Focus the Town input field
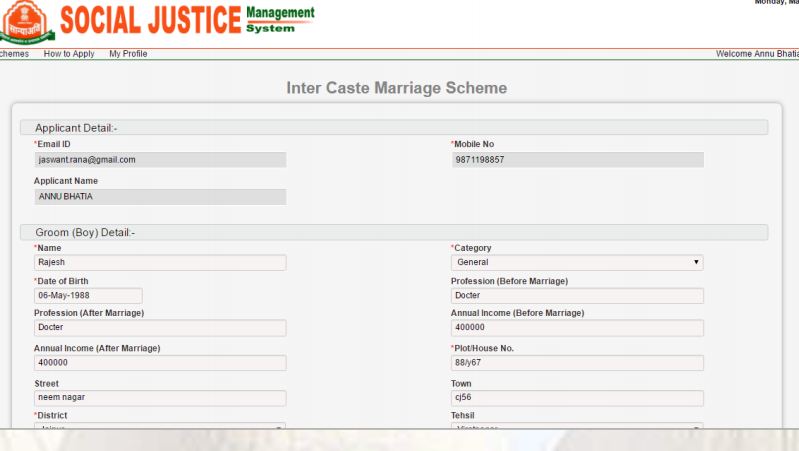 pos(577,398)
